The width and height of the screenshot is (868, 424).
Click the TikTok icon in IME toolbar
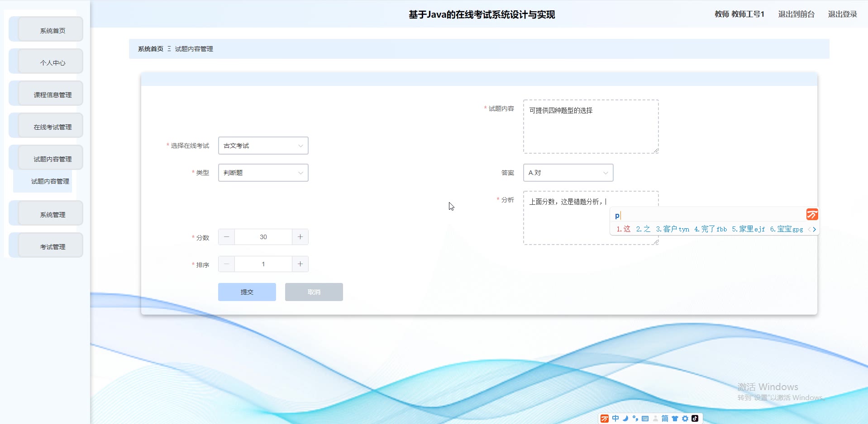tap(695, 419)
